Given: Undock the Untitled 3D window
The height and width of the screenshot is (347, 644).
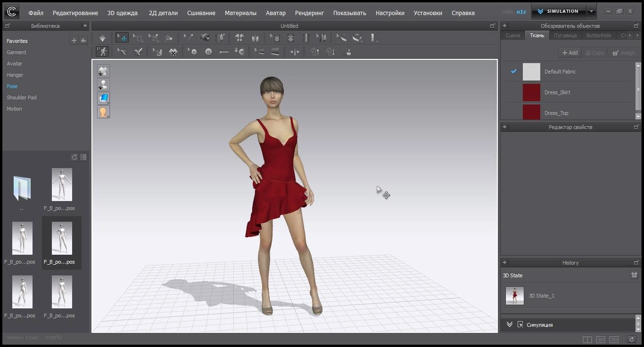Looking at the screenshot, I should [x=493, y=26].
